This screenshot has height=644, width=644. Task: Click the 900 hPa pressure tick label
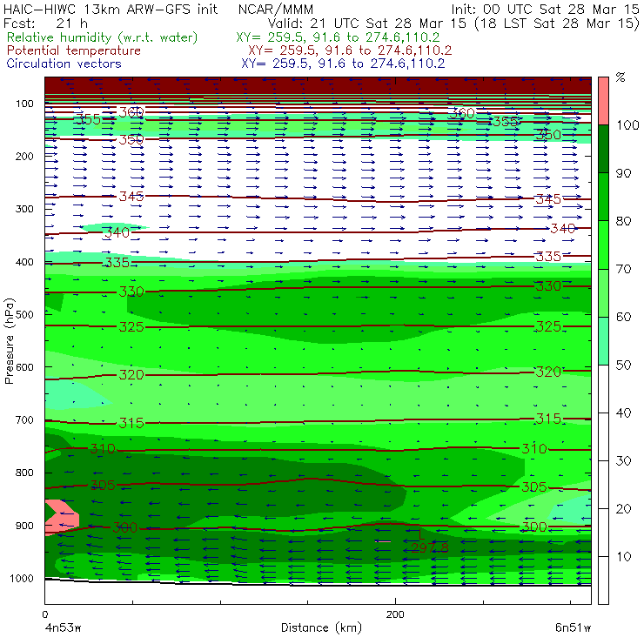pos(24,526)
